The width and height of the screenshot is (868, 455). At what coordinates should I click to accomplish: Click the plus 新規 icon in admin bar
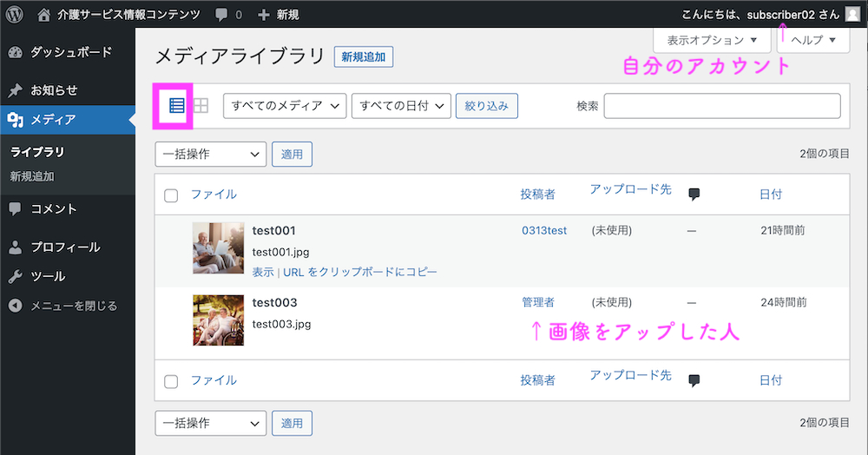[264, 15]
